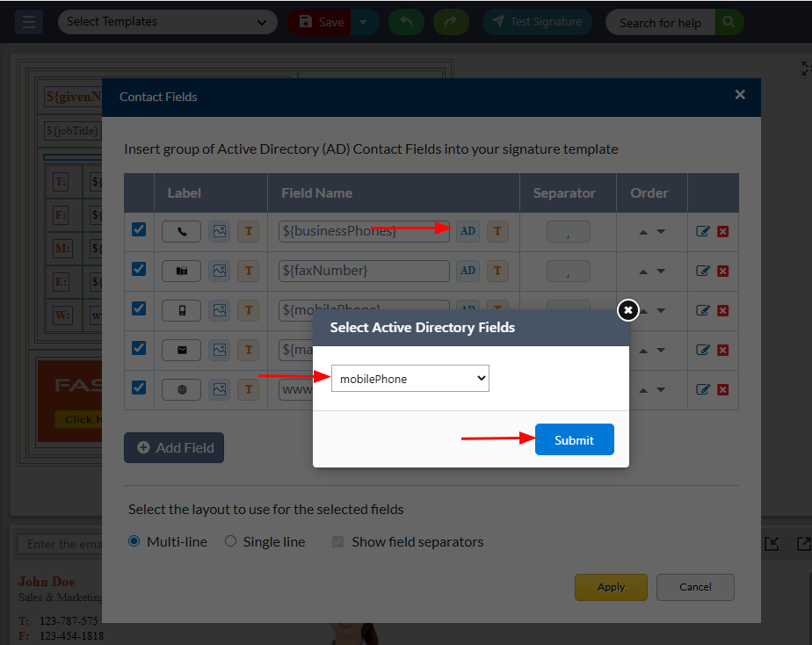Click the AD button for businessPhones field
The image size is (812, 645).
pos(468,231)
